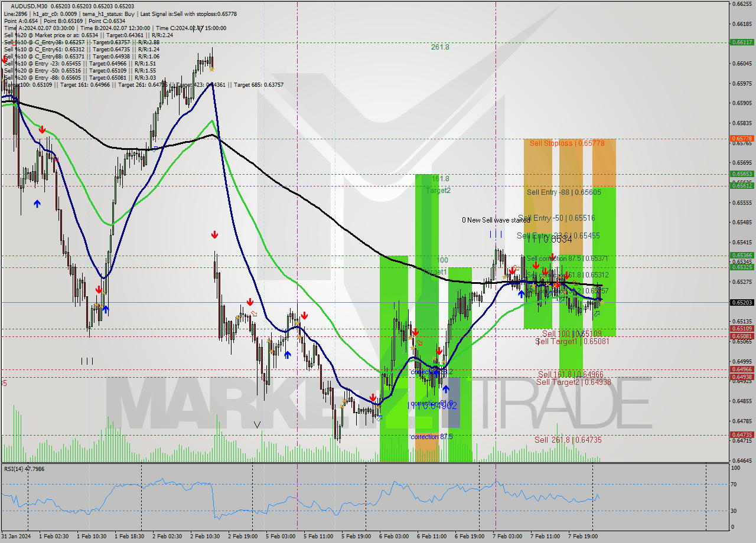Click the red 0.64735 price tag

click(742, 435)
